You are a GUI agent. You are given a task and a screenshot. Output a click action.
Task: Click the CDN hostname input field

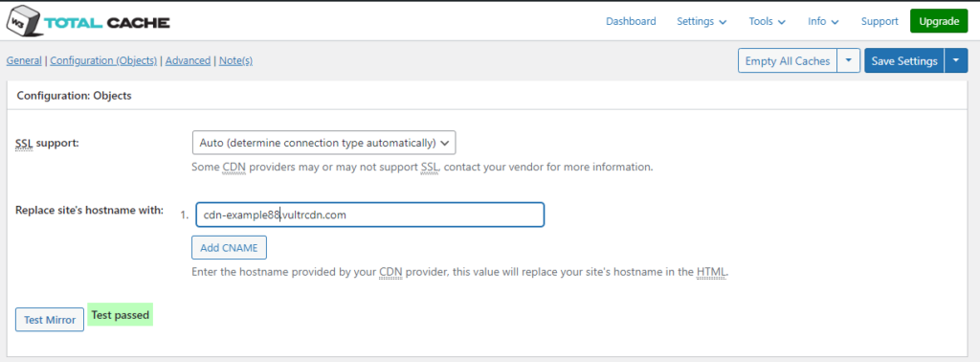369,215
